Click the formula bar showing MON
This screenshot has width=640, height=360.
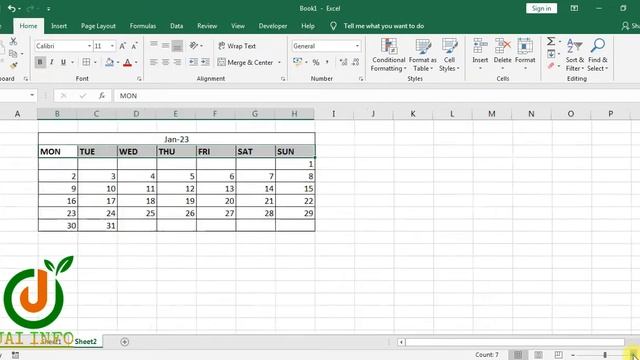pyautogui.click(x=376, y=96)
